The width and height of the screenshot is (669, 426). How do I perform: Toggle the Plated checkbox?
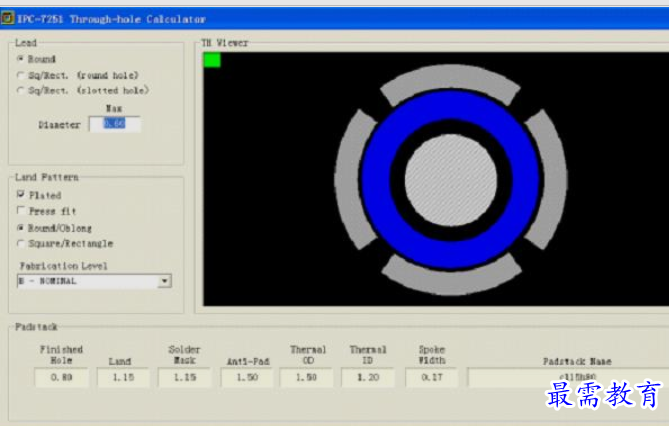pos(20,195)
